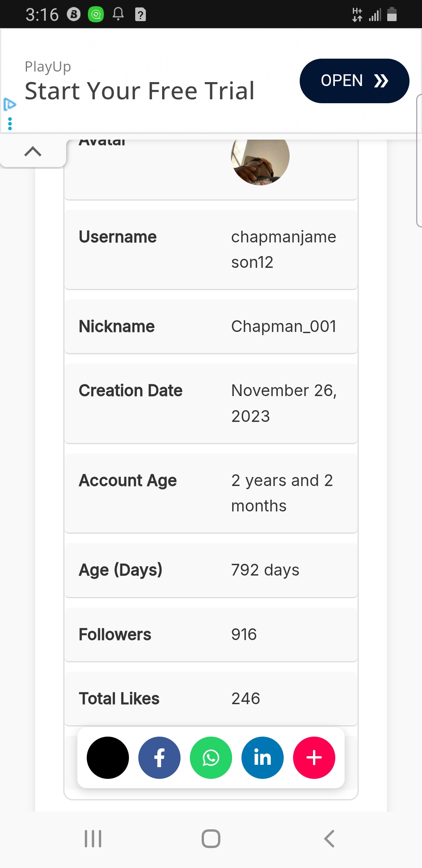This screenshot has width=422, height=868.
Task: Tap the 916 followers count
Action: pos(244,635)
